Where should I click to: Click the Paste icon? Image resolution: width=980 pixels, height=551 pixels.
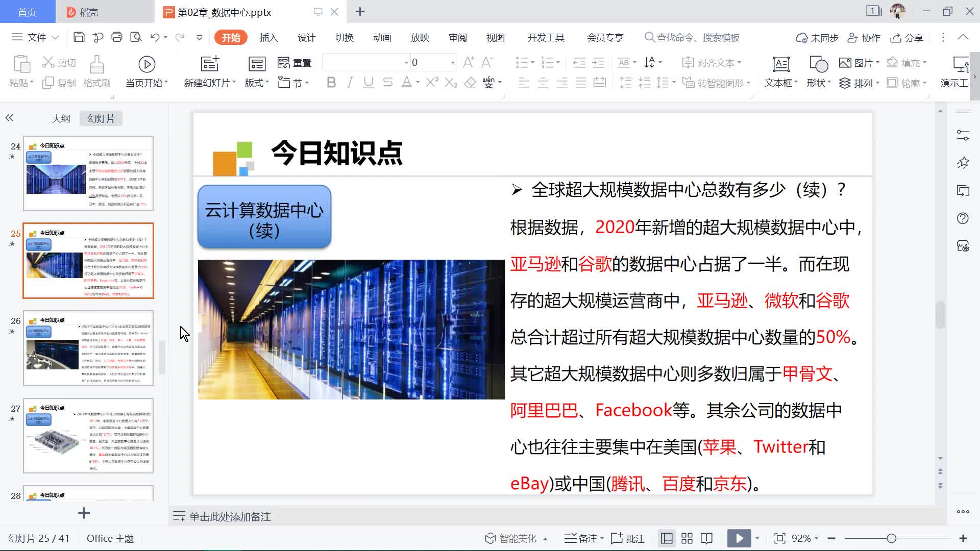[21, 64]
